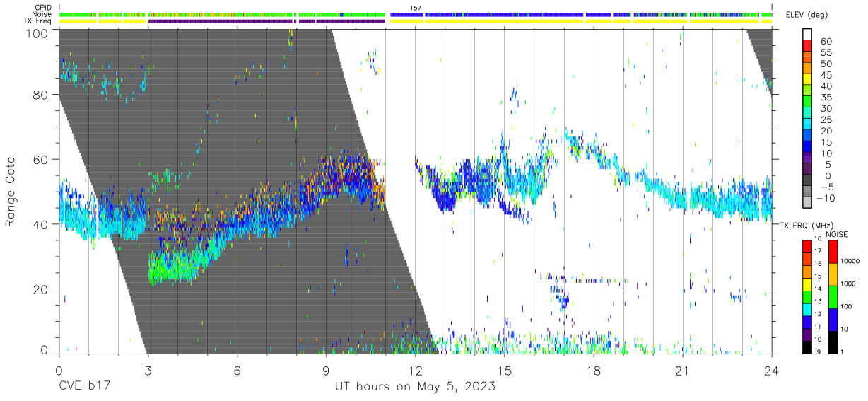Select the 60 tick on the Range Gate axis
This screenshot has height=401, width=868.
[x=40, y=159]
